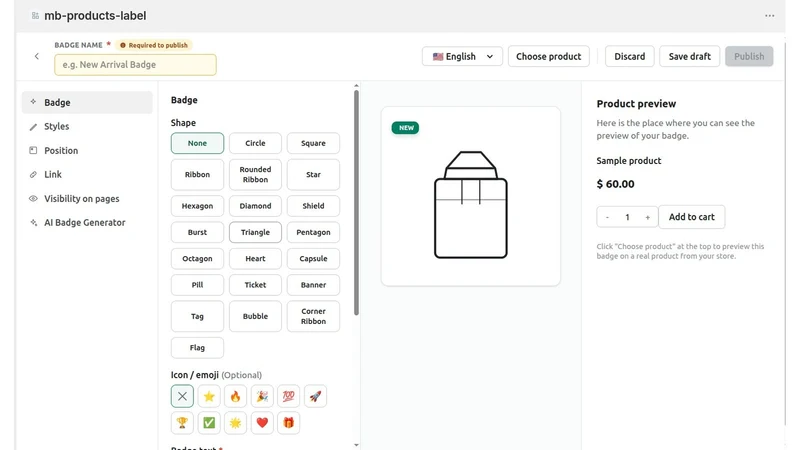Select the star emoji icon
Screen dimensions: 800x450
pos(209,396)
